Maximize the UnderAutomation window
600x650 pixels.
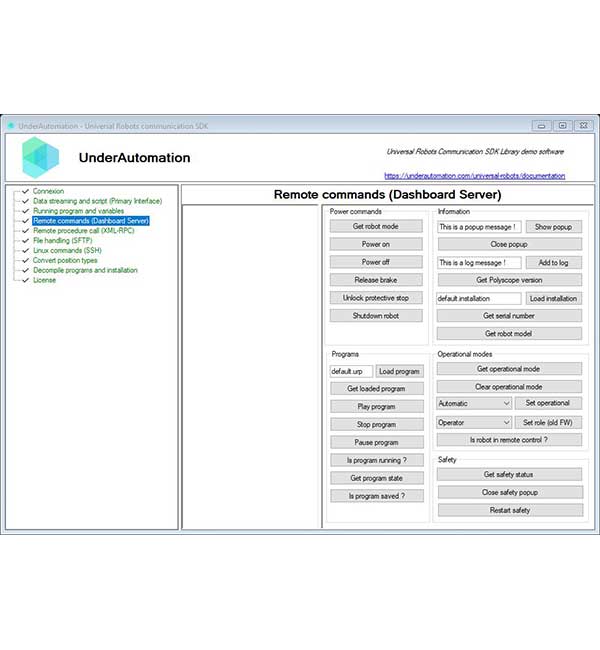point(562,126)
